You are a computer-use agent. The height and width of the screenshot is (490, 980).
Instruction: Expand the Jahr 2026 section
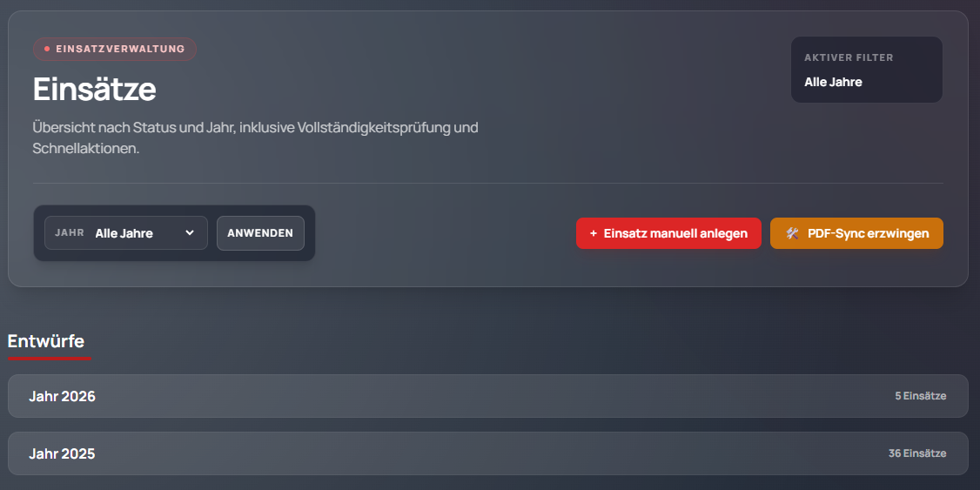pos(487,396)
